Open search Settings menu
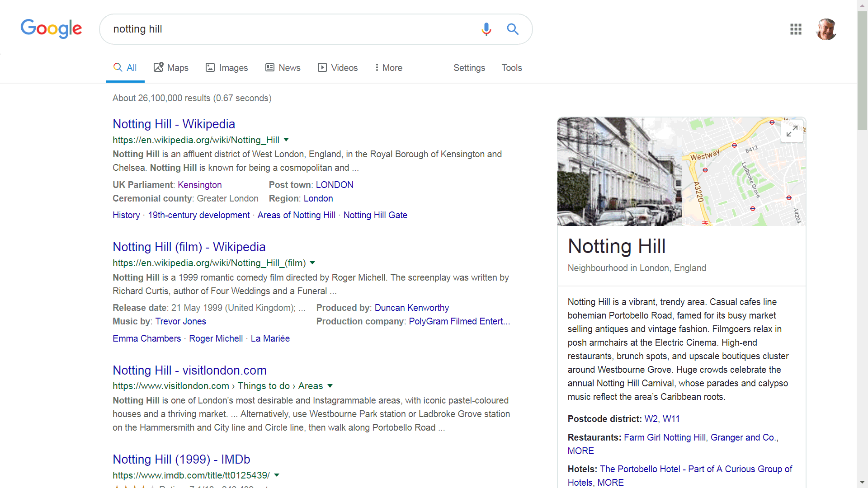The height and width of the screenshot is (488, 868). click(469, 68)
